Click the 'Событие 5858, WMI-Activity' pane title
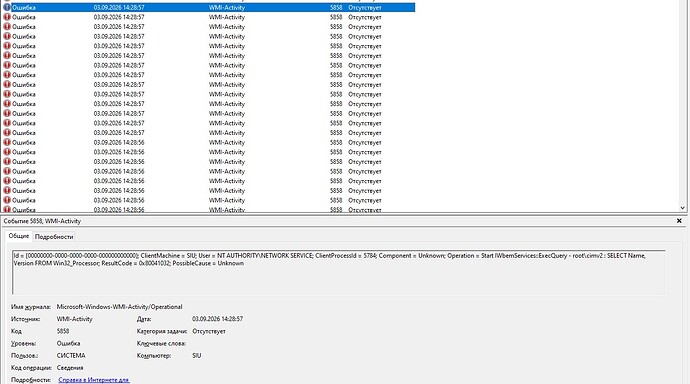 pyautogui.click(x=42, y=221)
